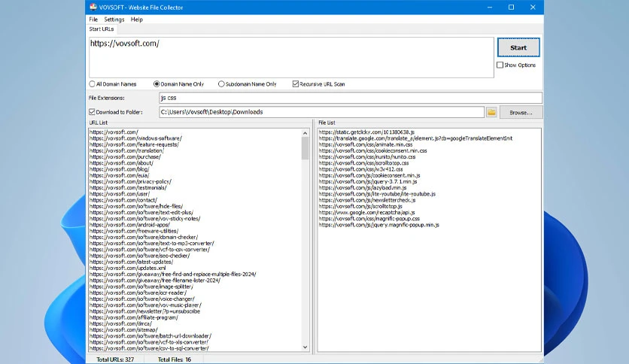Select the Start URLs tab
Image resolution: width=629 pixels, height=364 pixels.
pos(102,29)
